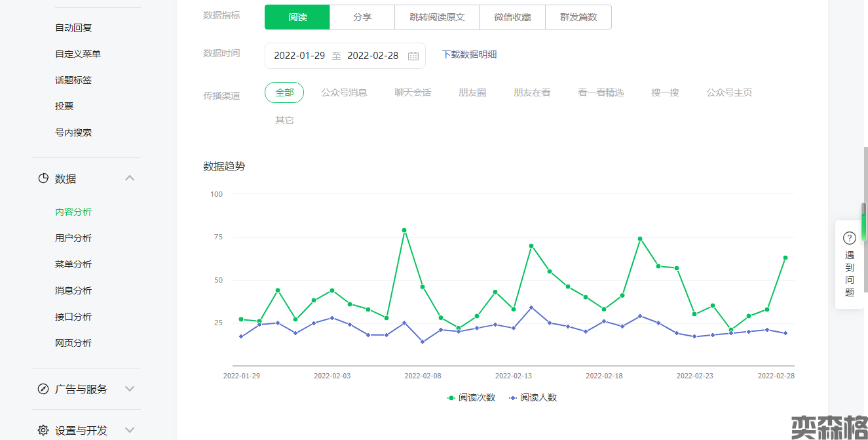Click the 数据 pie chart icon in sidebar
Viewport: 868px width, 440px height.
click(x=43, y=178)
